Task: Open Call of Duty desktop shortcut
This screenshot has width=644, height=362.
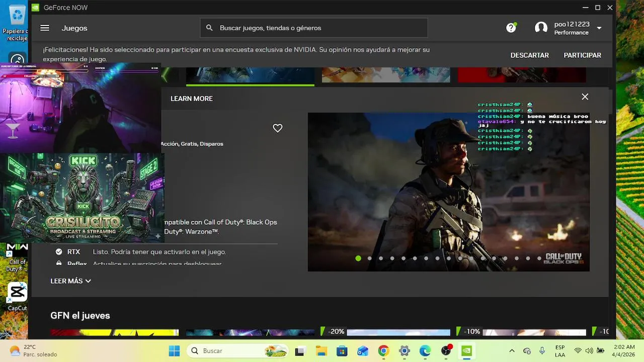Action: [17, 257]
